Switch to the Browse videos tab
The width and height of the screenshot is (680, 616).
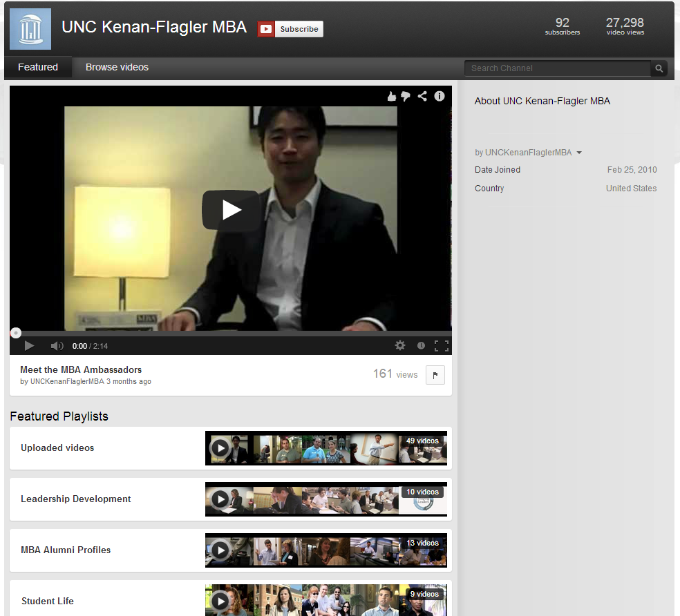pos(117,68)
